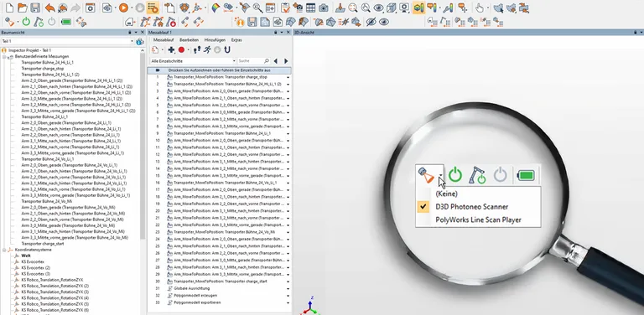Go to previous search result with left arrow
This screenshot has height=315, width=644.
coord(276,60)
